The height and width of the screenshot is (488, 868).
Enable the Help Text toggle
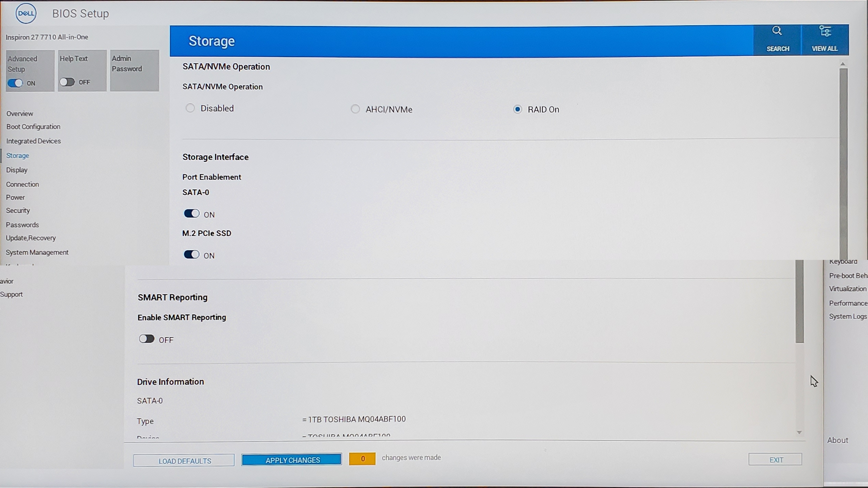point(67,82)
